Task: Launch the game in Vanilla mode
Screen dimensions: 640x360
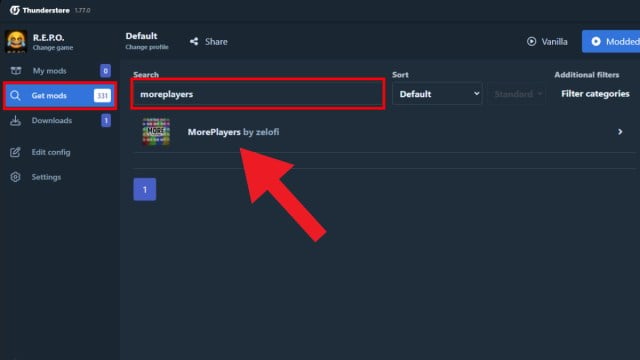Action: pyautogui.click(x=547, y=42)
